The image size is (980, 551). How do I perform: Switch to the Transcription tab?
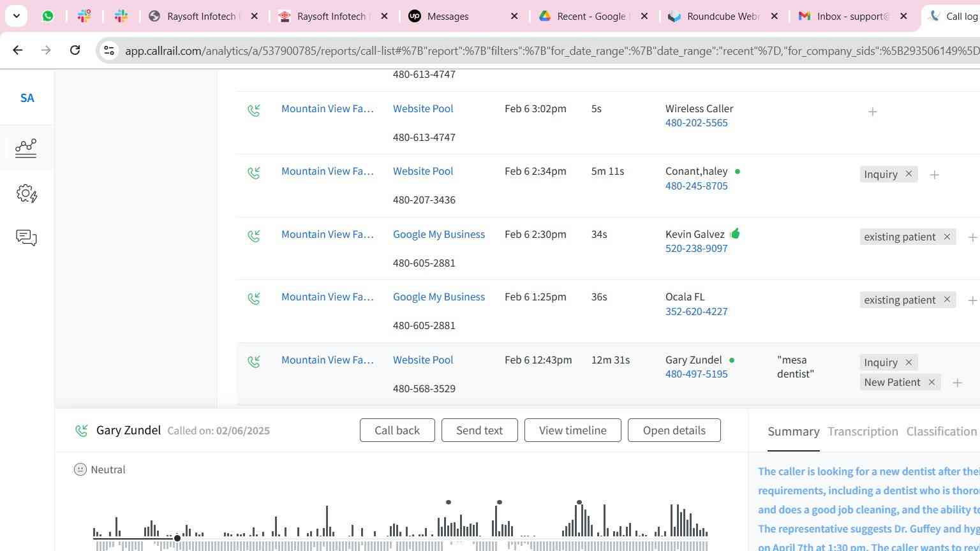863,432
